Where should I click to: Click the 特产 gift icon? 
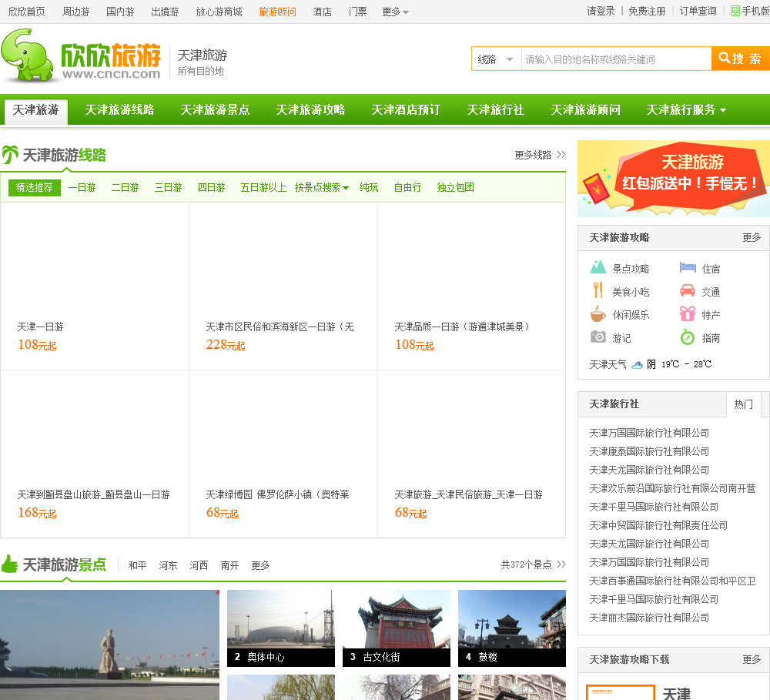(x=688, y=314)
